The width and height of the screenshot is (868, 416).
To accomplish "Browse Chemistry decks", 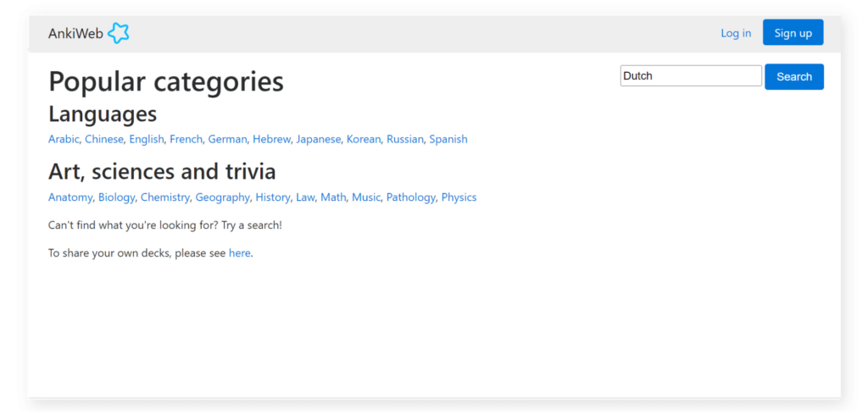I will tap(165, 197).
